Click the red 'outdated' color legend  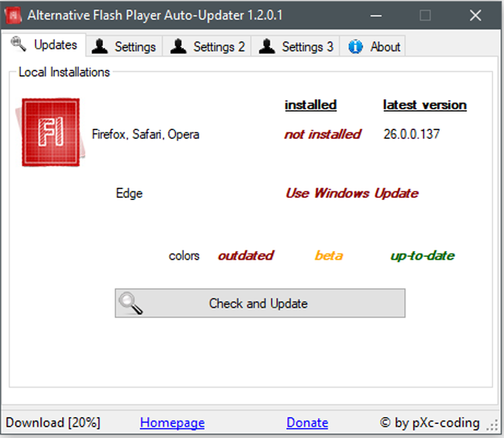pyautogui.click(x=246, y=256)
